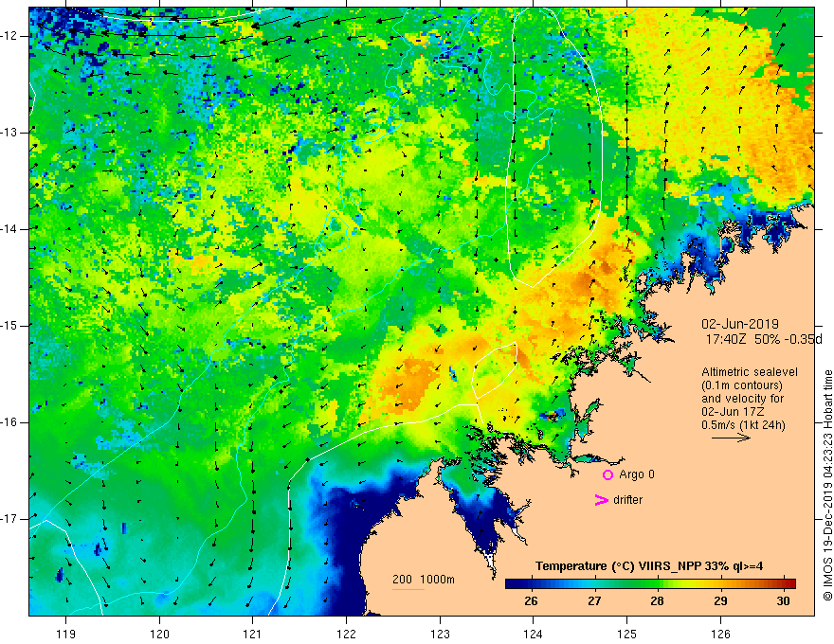Click the longitude axis label 125
This screenshot has height=644, width=834.
point(626,634)
